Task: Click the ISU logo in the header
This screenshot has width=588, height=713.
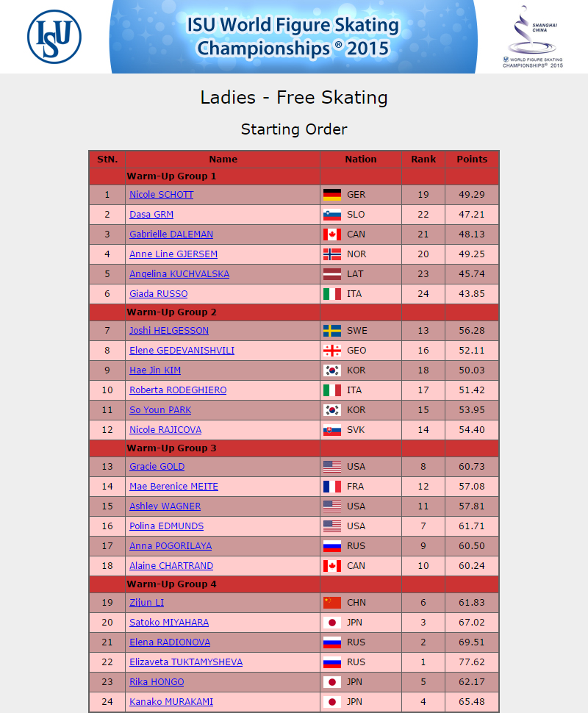Action: point(54,36)
